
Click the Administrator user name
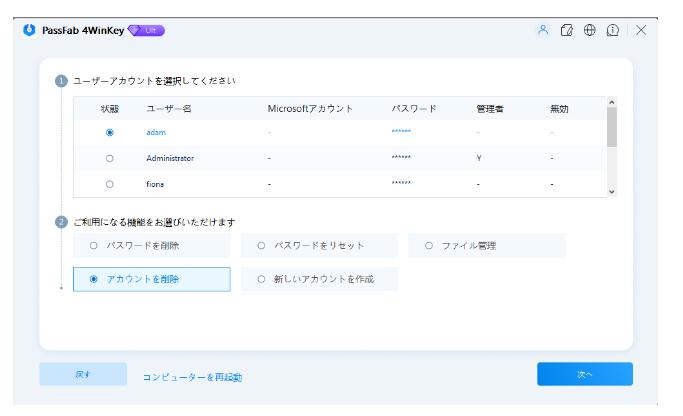(170, 158)
